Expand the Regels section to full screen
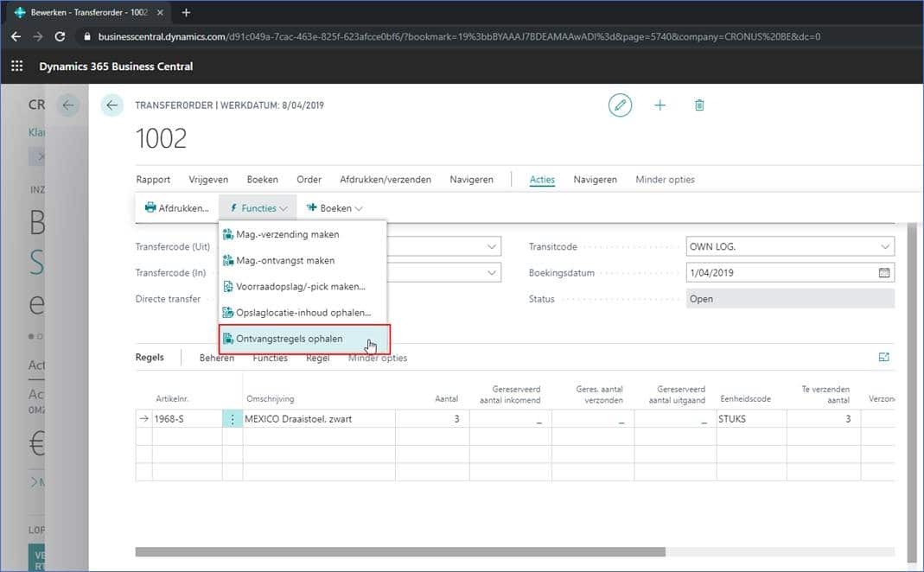Screen dimensions: 924x572 (x=883, y=357)
